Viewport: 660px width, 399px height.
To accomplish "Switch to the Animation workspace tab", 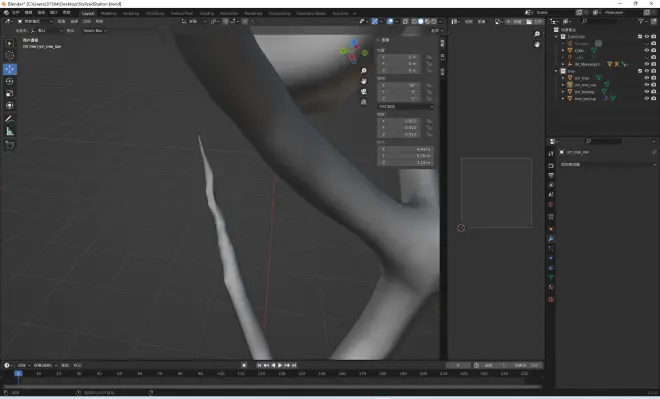I will 229,13.
